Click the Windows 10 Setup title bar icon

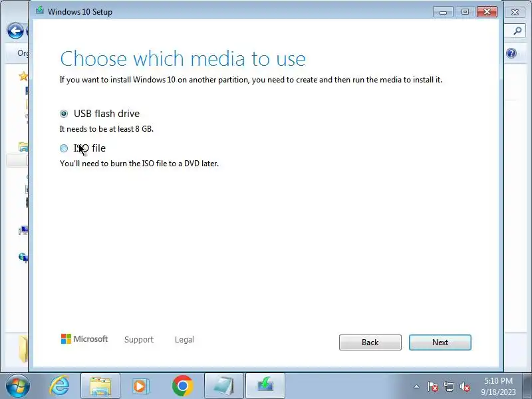click(40, 10)
